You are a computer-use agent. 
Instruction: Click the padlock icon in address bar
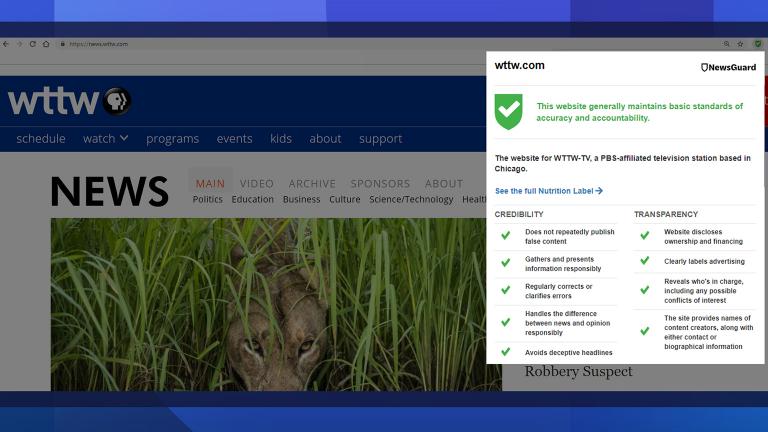coord(62,44)
